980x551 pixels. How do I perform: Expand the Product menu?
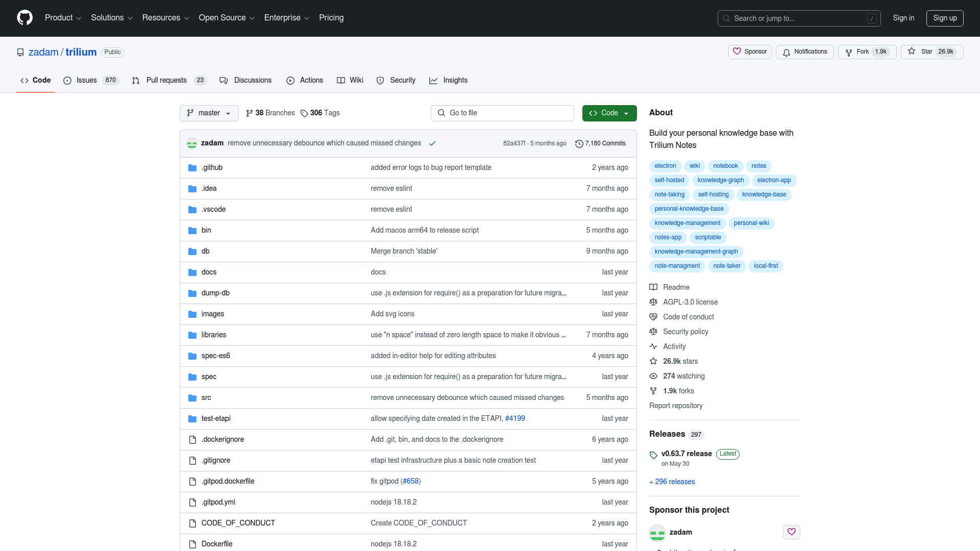pyautogui.click(x=63, y=18)
